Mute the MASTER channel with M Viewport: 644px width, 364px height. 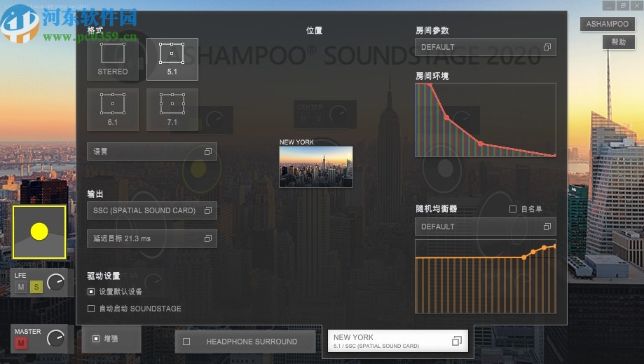point(21,343)
